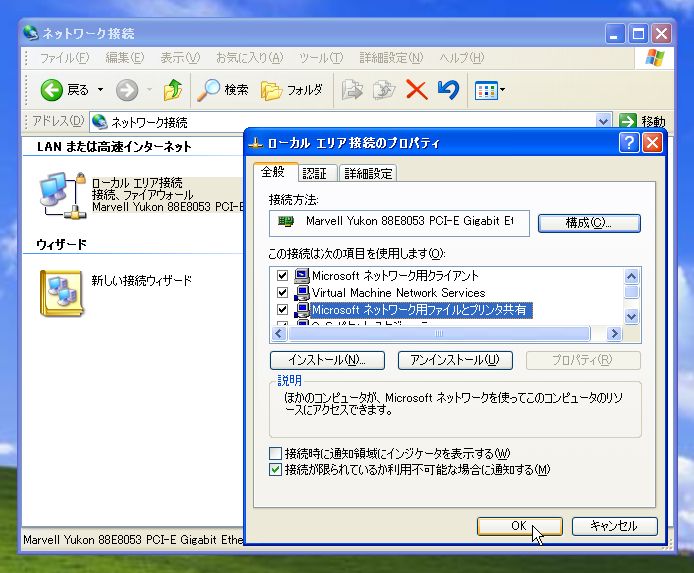This screenshot has height=573, width=694.
Task: Click the address bar globe icon
Action: pyautogui.click(x=100, y=121)
